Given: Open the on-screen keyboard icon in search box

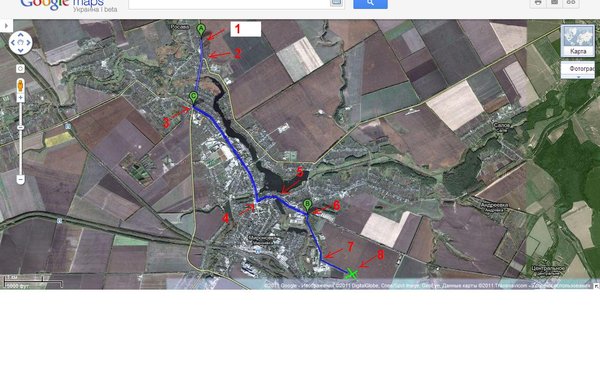Looking at the screenshot, I should click(336, 2).
